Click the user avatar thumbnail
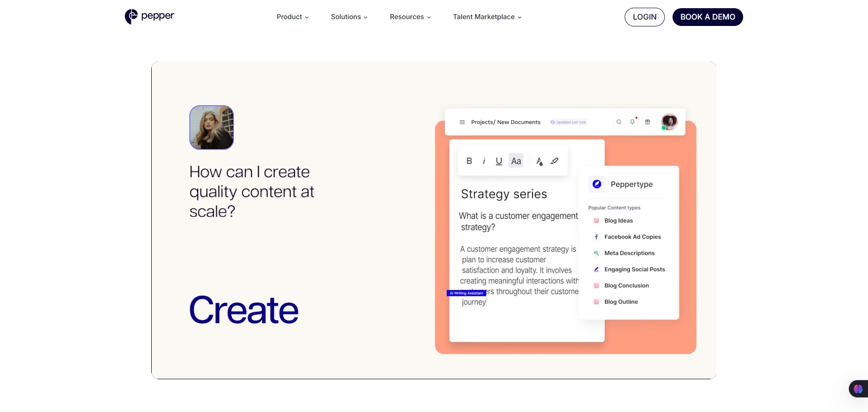This screenshot has width=868, height=412. tap(669, 122)
